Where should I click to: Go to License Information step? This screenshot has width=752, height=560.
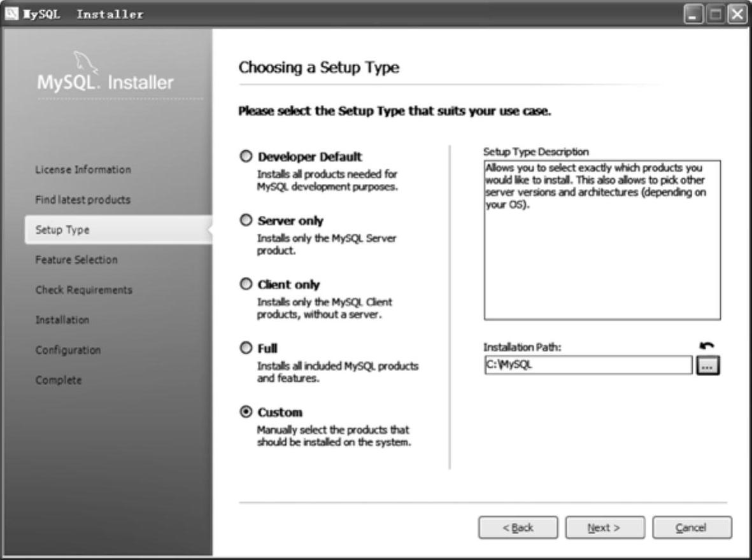click(x=83, y=169)
